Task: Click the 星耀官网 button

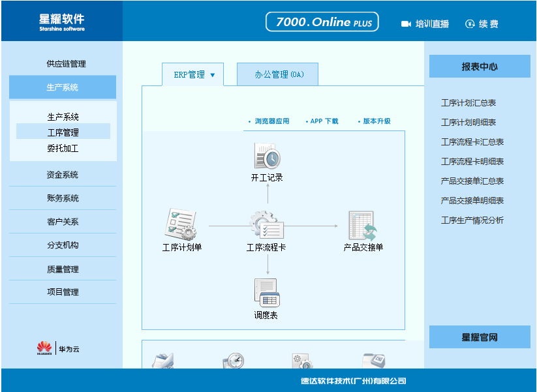Action: click(x=480, y=337)
